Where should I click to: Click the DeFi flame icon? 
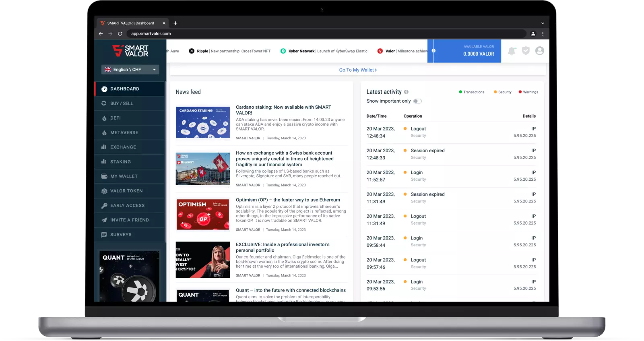point(104,118)
